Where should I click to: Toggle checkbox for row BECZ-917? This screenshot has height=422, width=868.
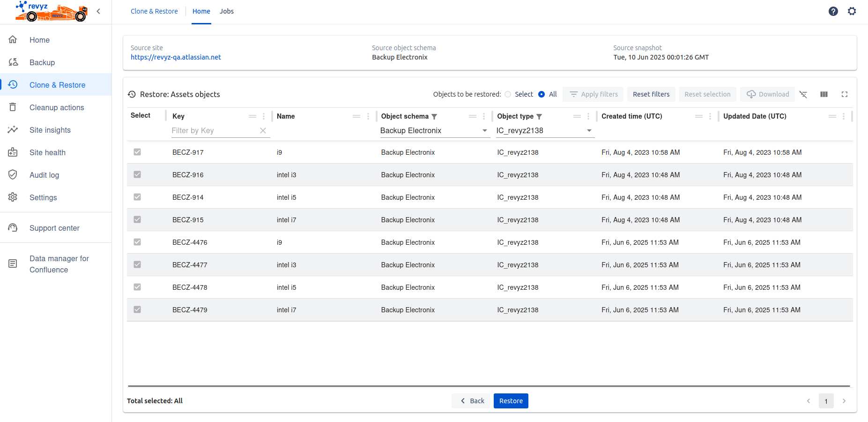pos(137,152)
